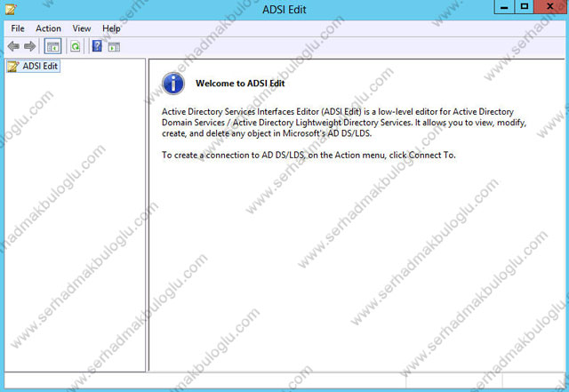
Task: Click the Forward arrow toolbar icon
Action: tap(29, 46)
